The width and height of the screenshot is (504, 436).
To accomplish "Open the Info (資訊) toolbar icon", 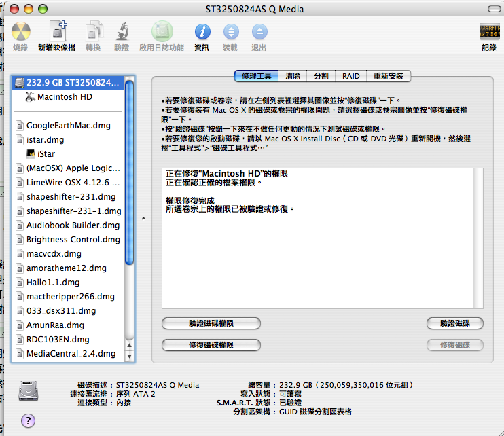I will (202, 32).
